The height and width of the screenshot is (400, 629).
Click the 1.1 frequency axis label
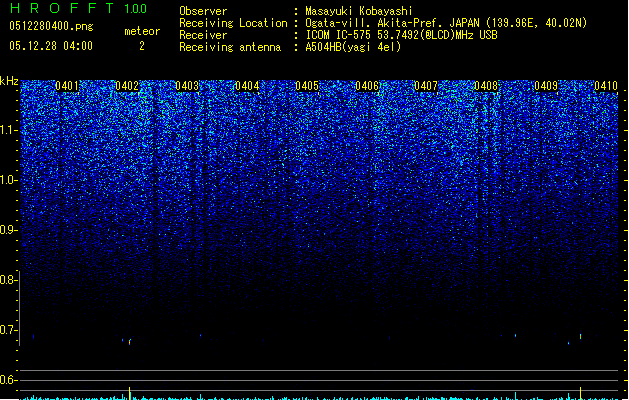point(8,130)
